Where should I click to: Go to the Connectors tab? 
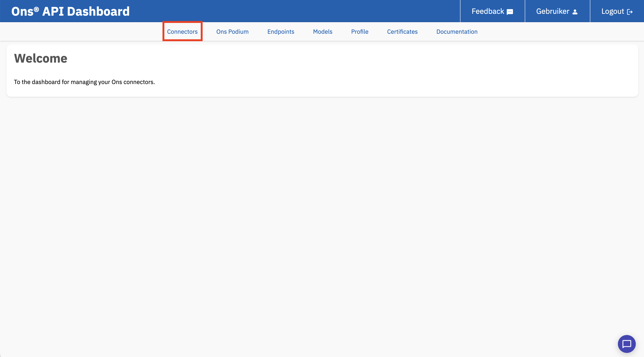click(182, 32)
